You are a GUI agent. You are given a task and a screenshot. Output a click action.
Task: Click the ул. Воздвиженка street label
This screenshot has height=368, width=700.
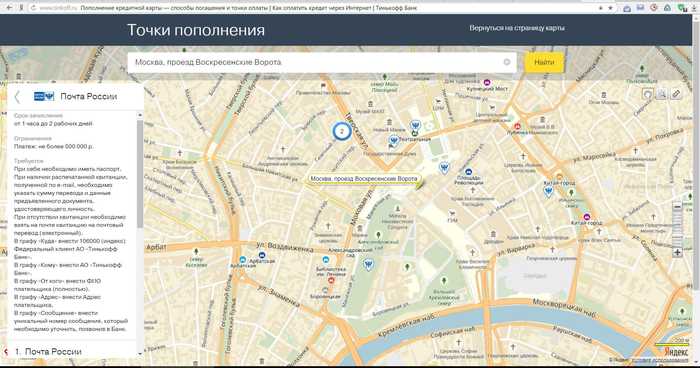click(x=284, y=247)
